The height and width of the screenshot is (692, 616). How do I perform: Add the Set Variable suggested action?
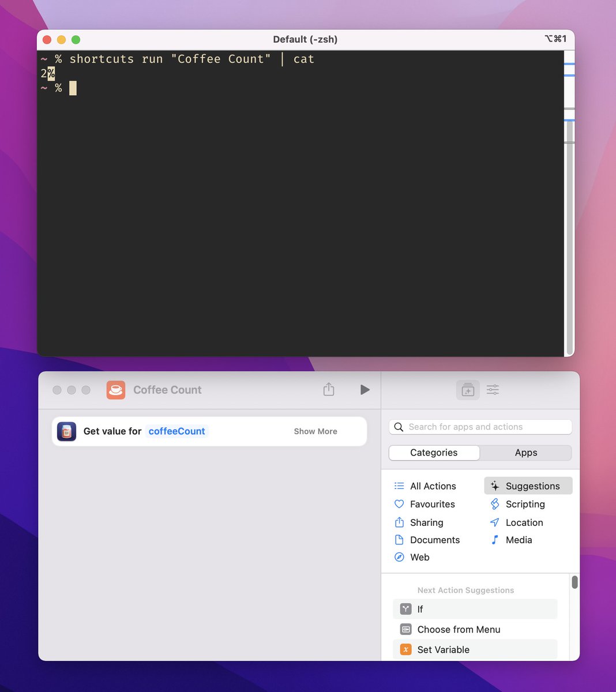pos(475,649)
